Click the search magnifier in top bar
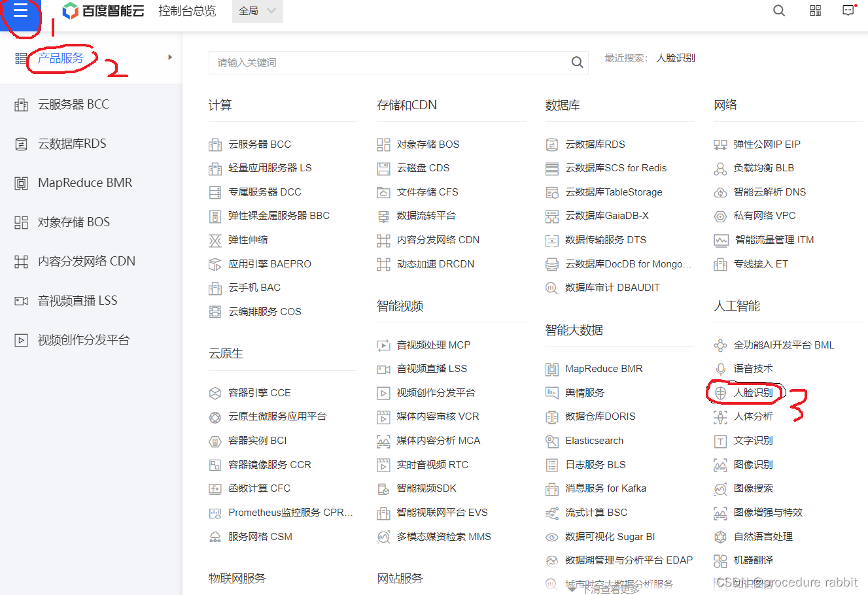 tap(779, 10)
